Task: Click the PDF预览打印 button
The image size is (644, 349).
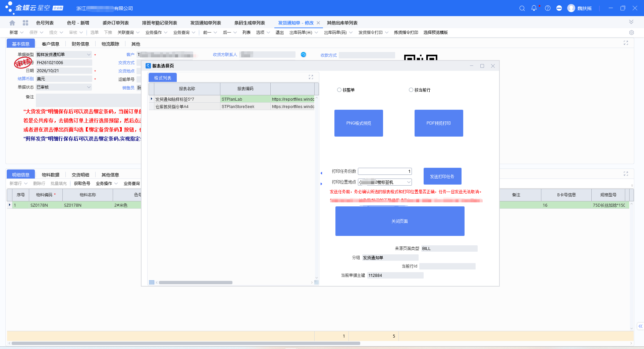Action: 439,123
